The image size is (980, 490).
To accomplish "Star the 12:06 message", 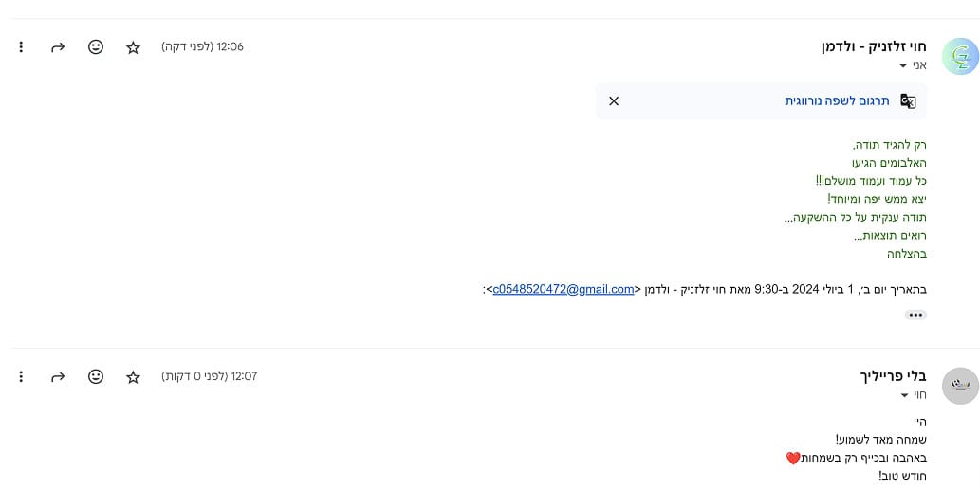I will 133,46.
